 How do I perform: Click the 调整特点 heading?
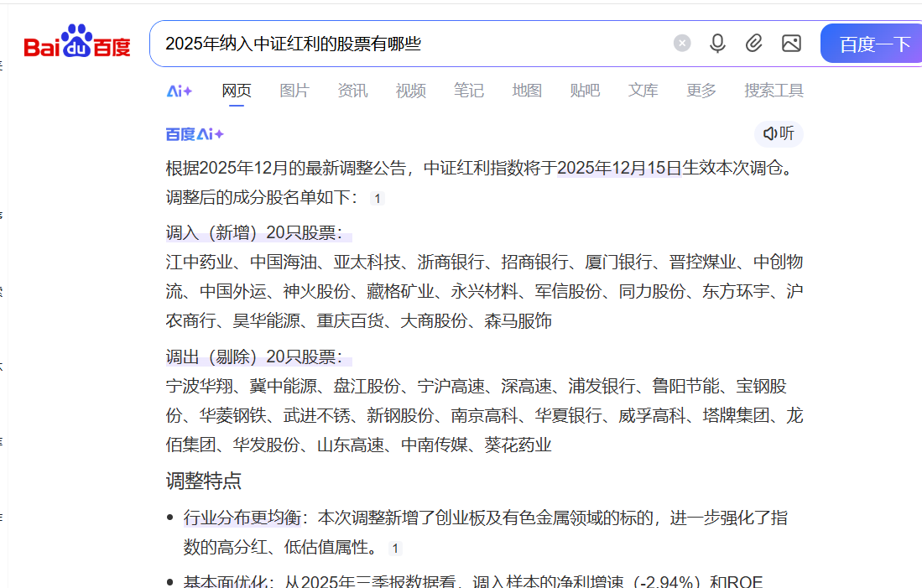pyautogui.click(x=204, y=481)
